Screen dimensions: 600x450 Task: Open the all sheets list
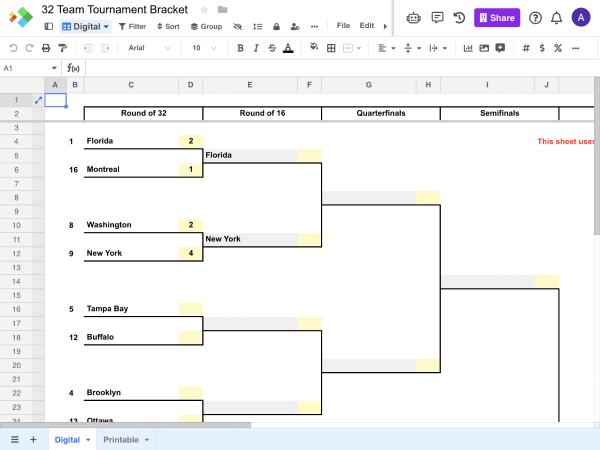(x=15, y=440)
